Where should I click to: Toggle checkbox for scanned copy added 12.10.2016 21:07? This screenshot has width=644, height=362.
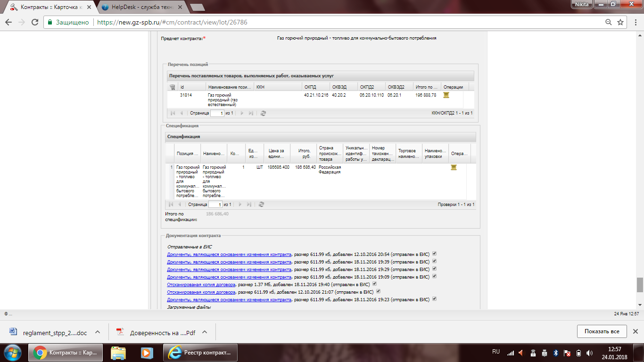378,291
